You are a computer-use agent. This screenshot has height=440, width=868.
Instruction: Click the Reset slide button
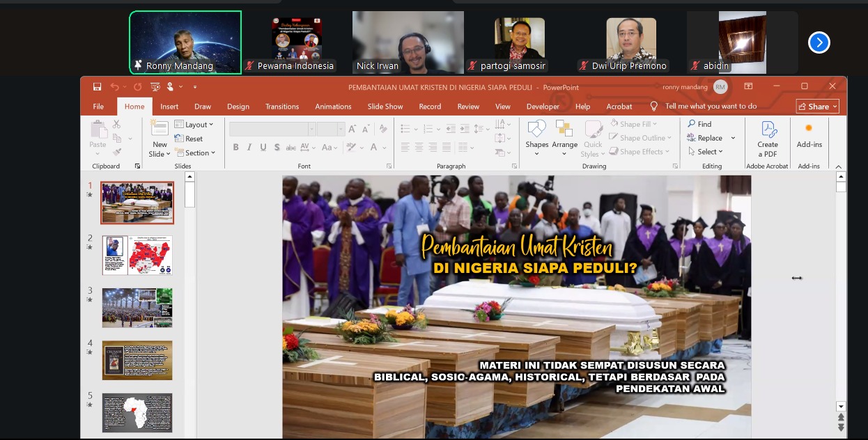(x=189, y=139)
